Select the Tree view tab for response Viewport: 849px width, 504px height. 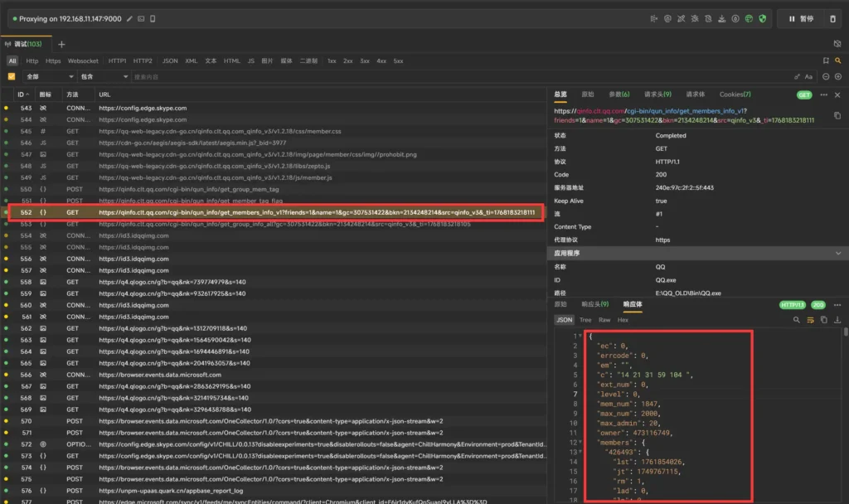(585, 320)
